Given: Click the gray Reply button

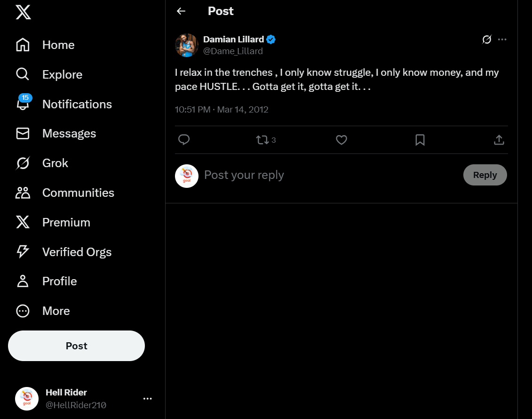Looking at the screenshot, I should pyautogui.click(x=484, y=175).
